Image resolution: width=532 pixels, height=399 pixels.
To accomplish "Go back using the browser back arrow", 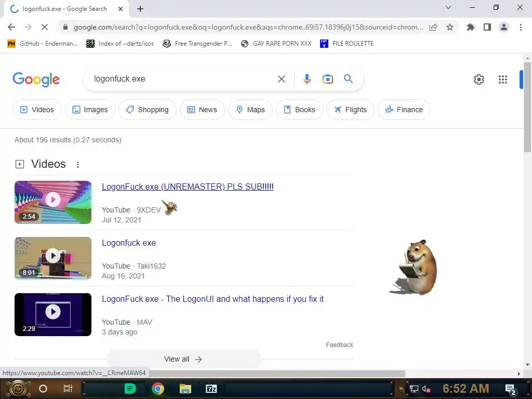I will [11, 27].
